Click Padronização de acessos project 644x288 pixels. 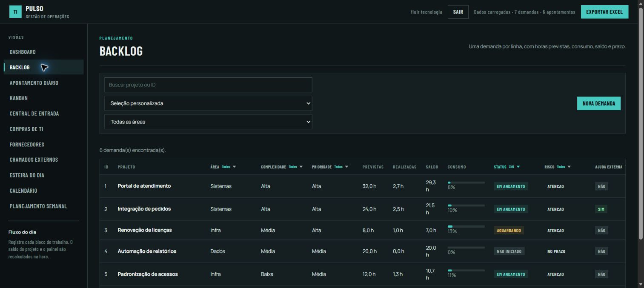(x=148, y=274)
